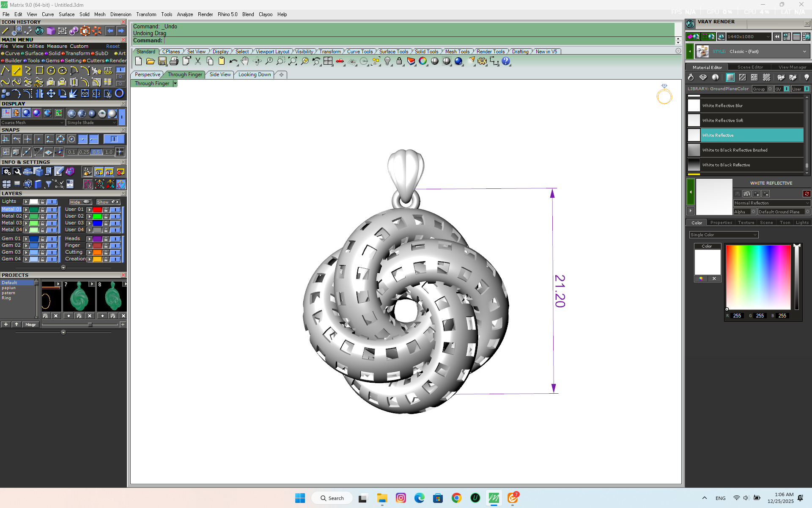Click the Hide button in Layers panel
Image resolution: width=812 pixels, height=508 pixels.
click(x=80, y=202)
